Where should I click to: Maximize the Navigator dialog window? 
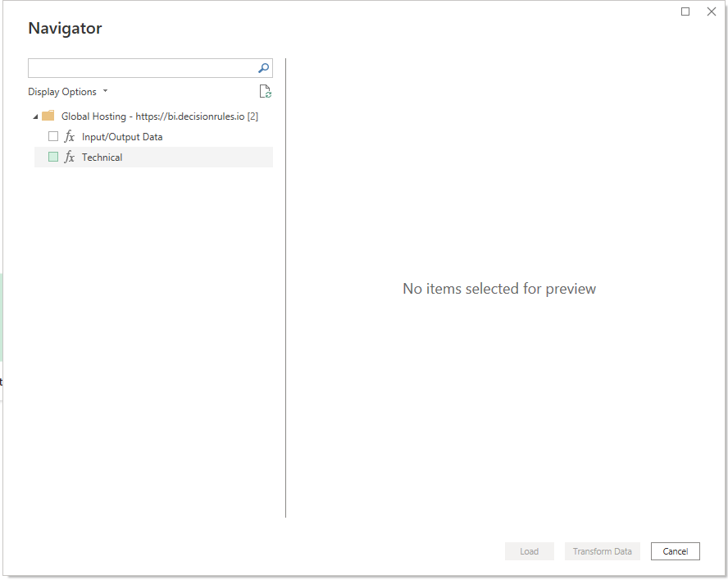coord(685,11)
